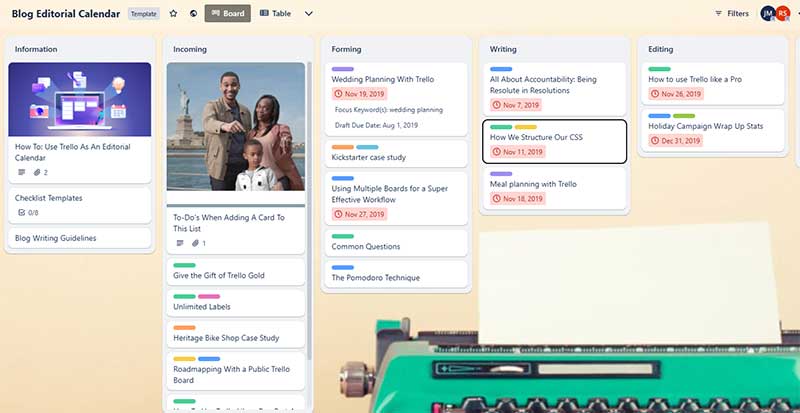Click checklist icon on Checklist Templates card

[x=23, y=213]
